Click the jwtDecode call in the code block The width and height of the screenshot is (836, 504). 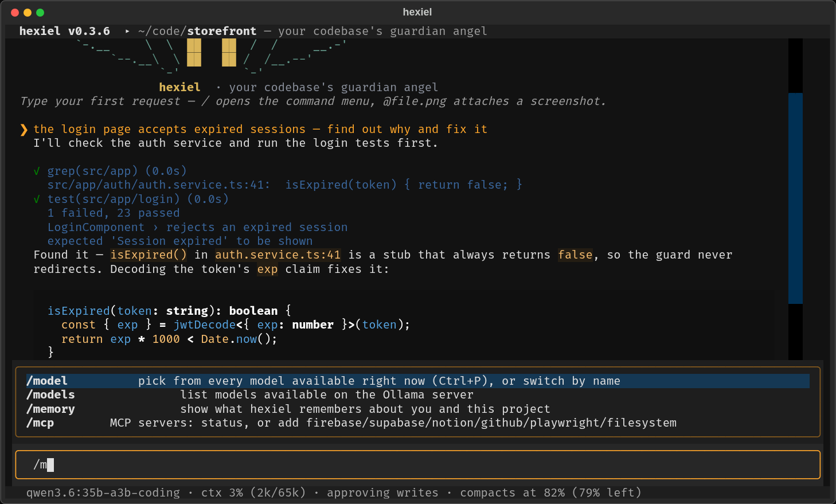[x=205, y=325]
